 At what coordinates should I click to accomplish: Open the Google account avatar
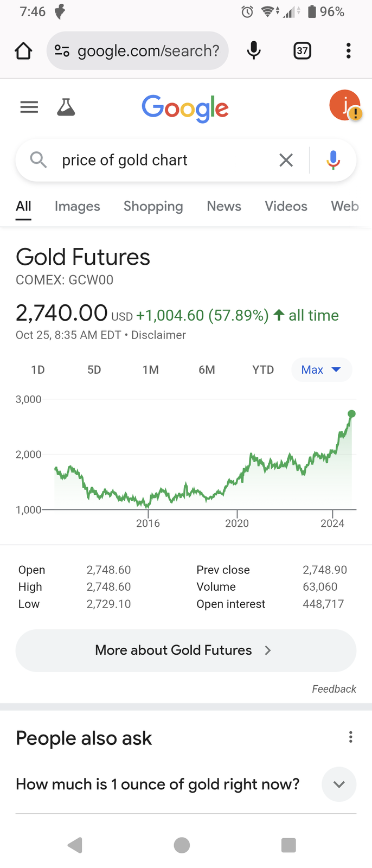click(x=345, y=105)
